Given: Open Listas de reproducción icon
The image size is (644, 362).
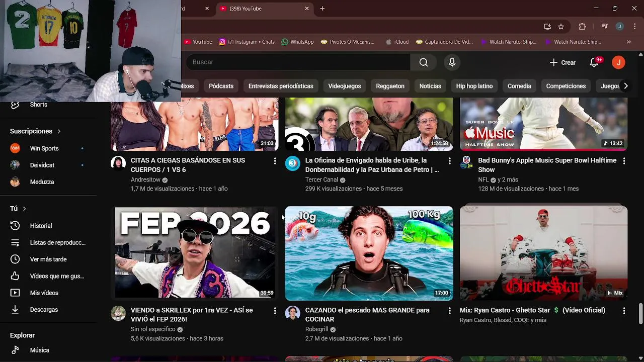Looking at the screenshot, I should click(15, 242).
